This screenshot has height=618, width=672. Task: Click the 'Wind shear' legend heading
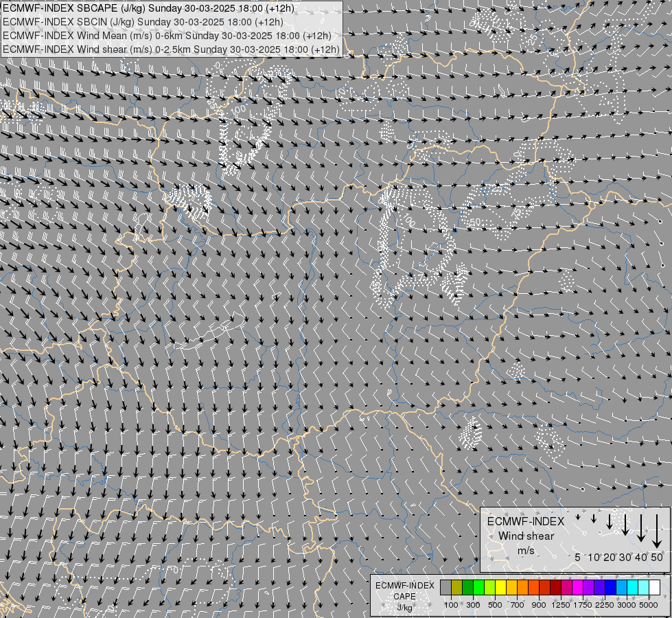(526, 536)
